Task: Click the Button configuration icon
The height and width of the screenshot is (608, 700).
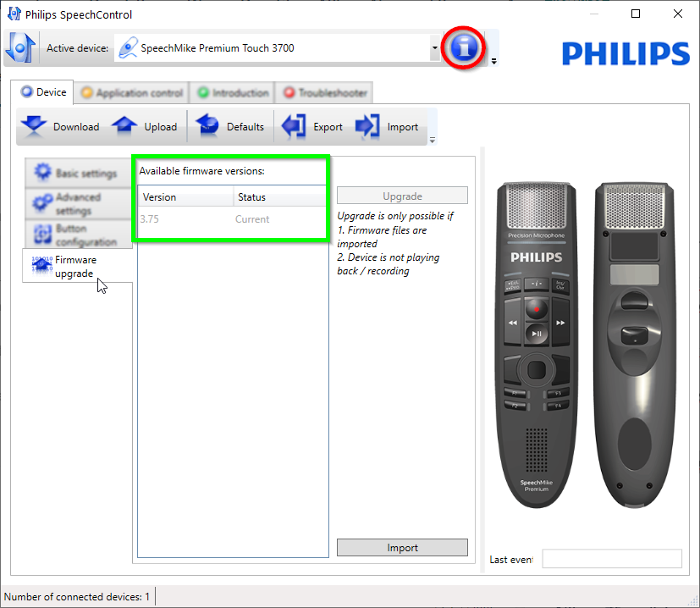Action: (43, 234)
